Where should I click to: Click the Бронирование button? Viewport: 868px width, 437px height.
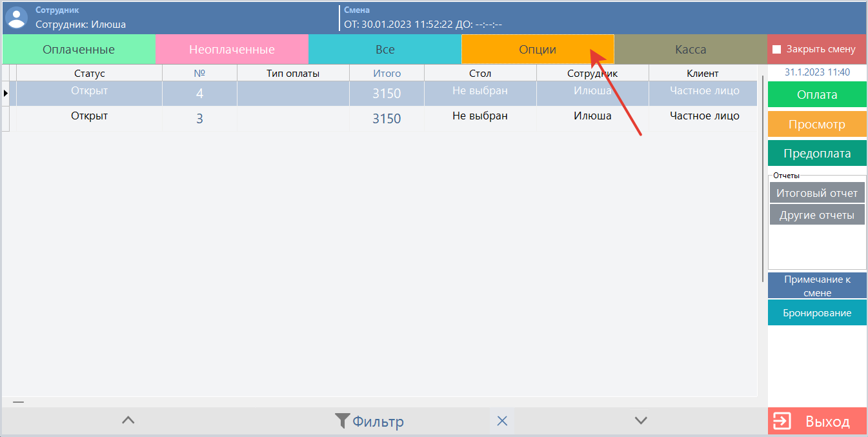(x=816, y=313)
